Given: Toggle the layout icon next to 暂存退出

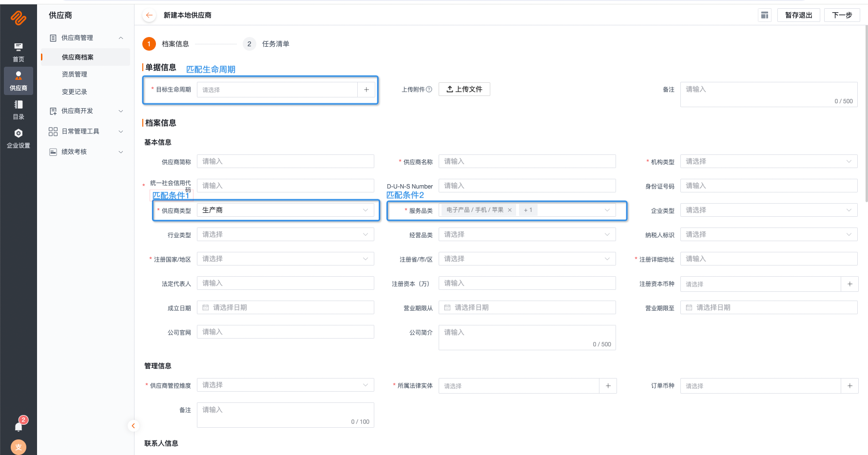Looking at the screenshot, I should coord(765,15).
